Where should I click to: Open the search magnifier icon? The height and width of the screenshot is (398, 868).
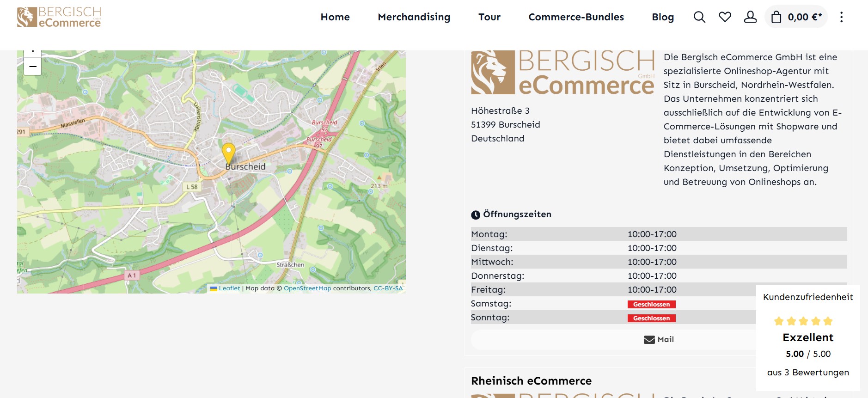tap(699, 17)
